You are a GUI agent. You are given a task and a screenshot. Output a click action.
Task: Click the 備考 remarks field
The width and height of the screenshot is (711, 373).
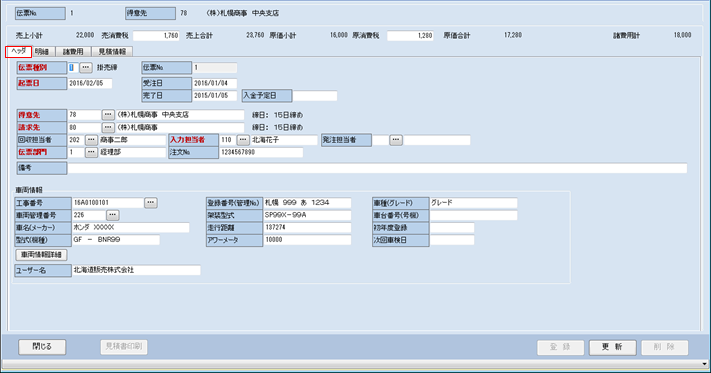(377, 168)
